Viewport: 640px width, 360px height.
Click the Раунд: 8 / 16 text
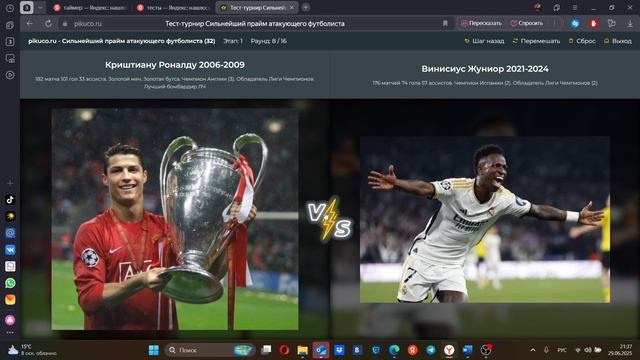coord(269,41)
